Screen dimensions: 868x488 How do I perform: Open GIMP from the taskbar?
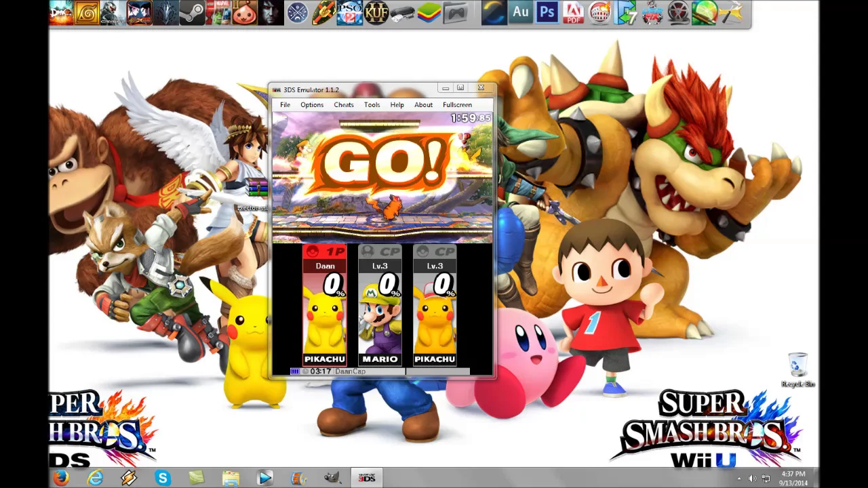click(332, 478)
